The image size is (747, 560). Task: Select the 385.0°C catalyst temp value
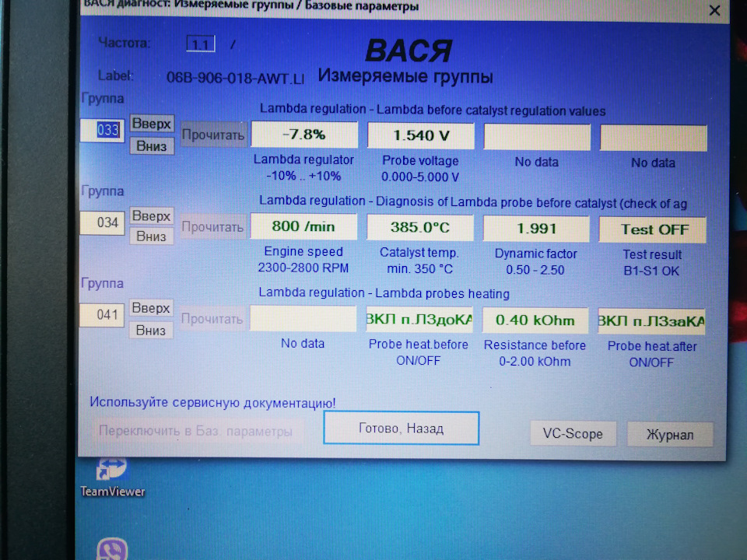click(420, 227)
